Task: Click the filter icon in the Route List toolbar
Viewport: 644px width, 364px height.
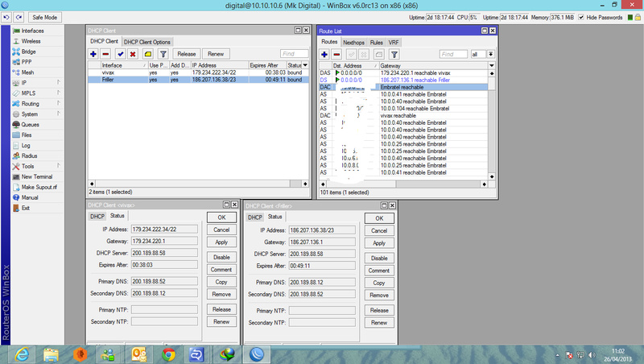Action: click(x=394, y=54)
